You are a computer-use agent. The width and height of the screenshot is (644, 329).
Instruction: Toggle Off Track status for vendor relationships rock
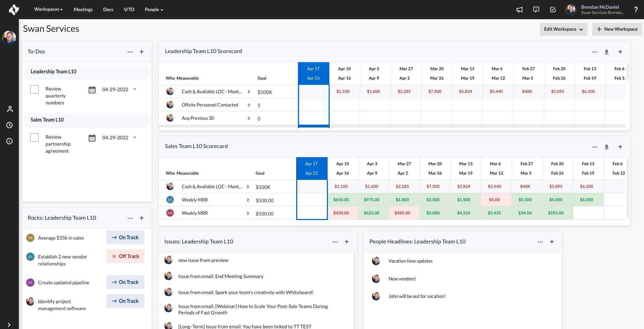(x=125, y=256)
